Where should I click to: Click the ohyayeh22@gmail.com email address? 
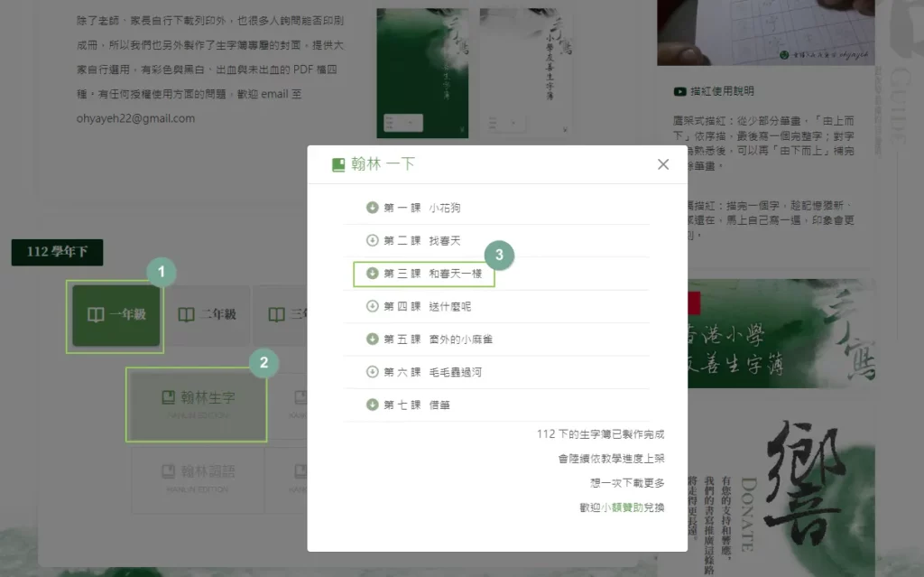pos(135,118)
